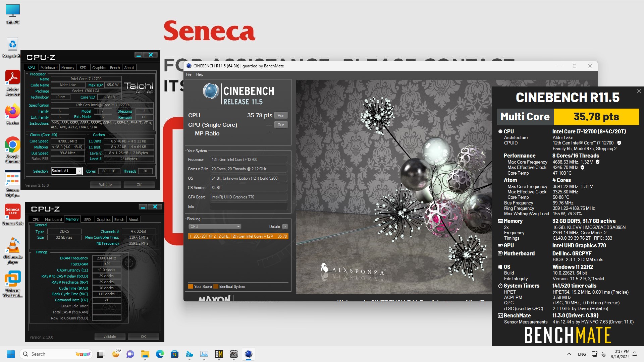Open Seneca Safe desktop shortcut
The width and height of the screenshot is (644, 362).
pos(12,215)
